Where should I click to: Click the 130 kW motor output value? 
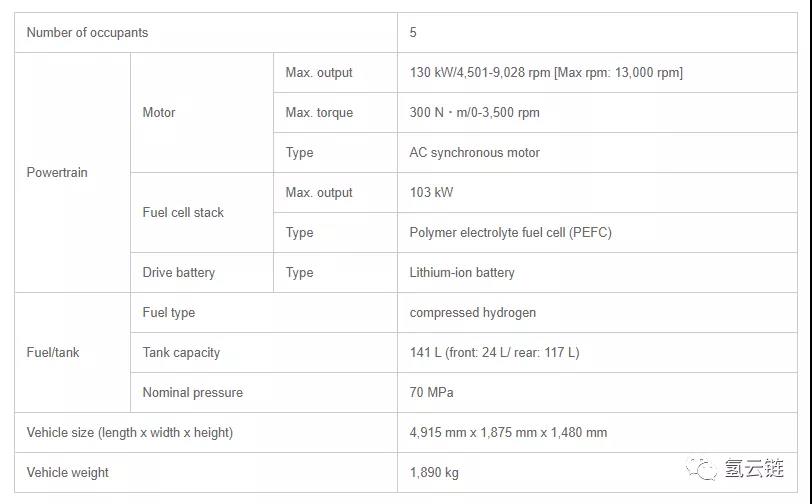(546, 72)
